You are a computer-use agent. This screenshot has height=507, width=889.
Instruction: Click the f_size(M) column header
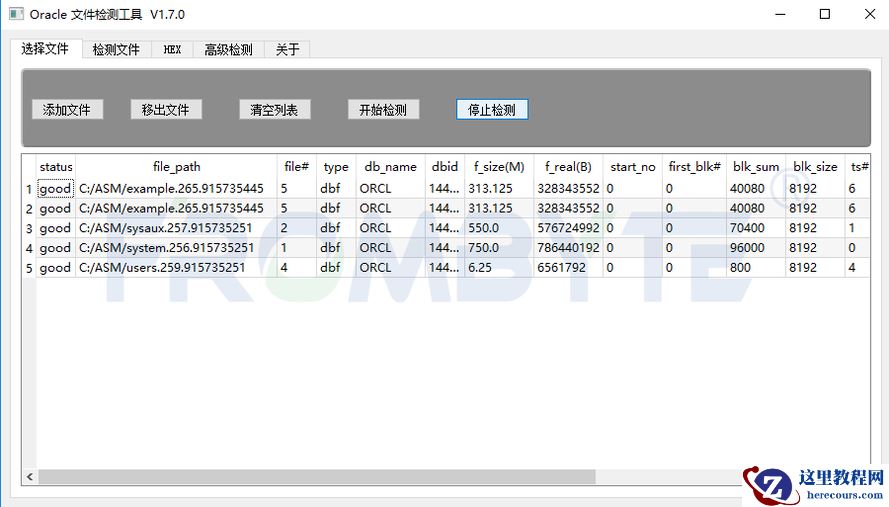(498, 167)
